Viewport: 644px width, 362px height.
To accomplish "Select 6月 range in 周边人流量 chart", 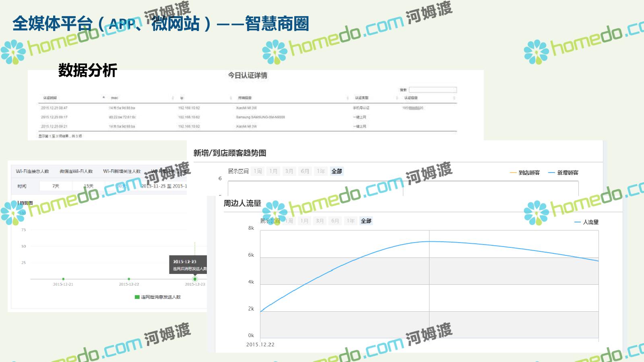I will point(335,221).
